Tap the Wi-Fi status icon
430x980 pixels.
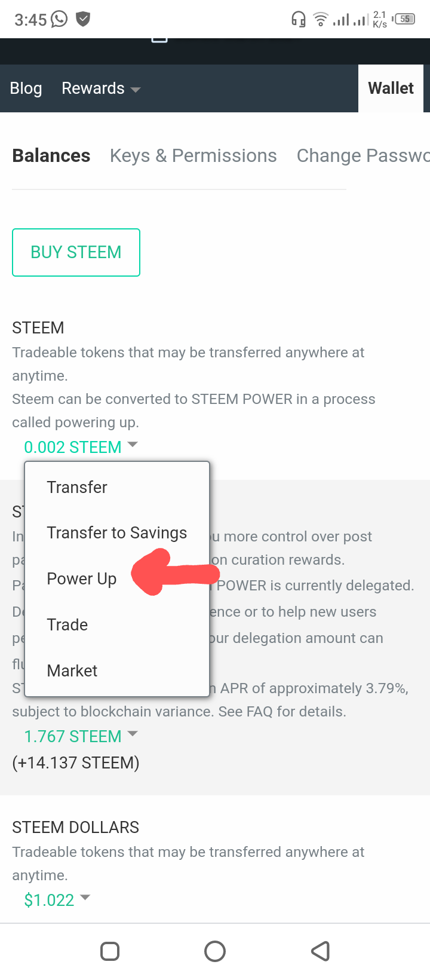click(x=321, y=19)
